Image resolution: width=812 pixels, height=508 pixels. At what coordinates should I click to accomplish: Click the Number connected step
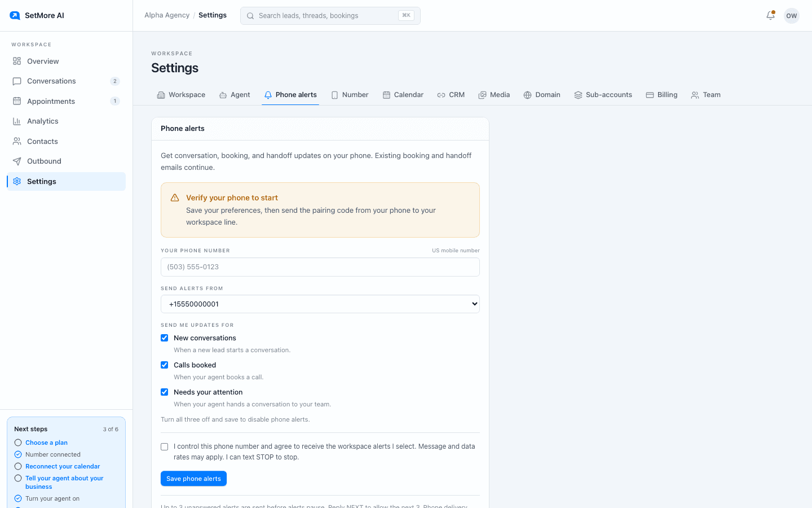[53, 454]
